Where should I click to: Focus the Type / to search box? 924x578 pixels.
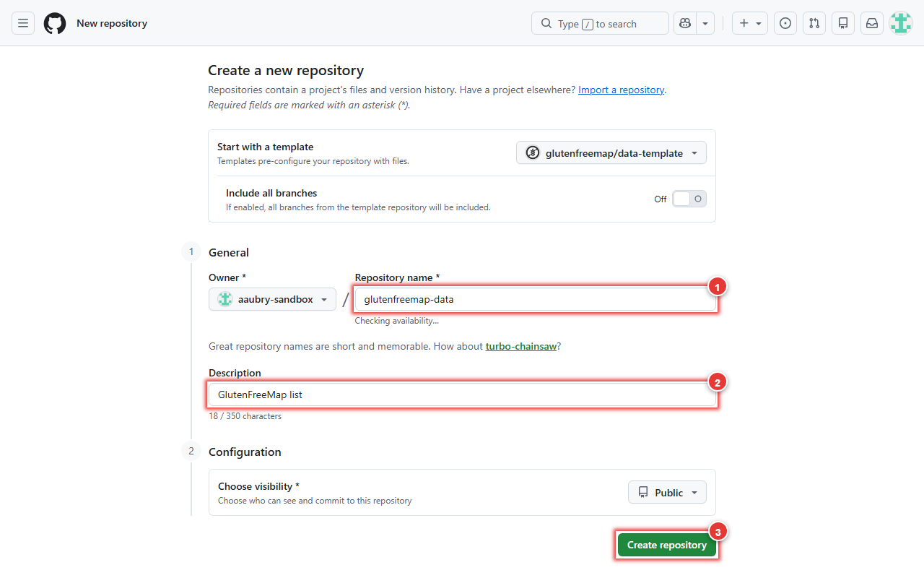[x=600, y=23]
